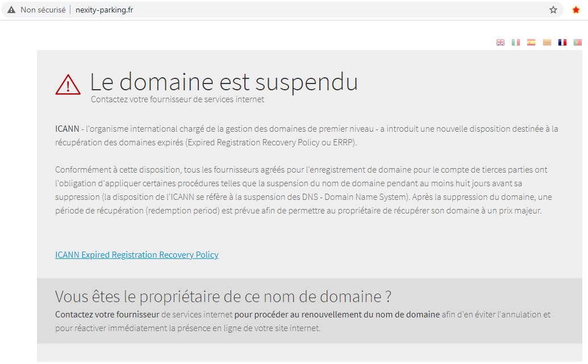Click the ICANN mention in the first paragraph
This screenshot has width=588, height=364.
coord(64,128)
